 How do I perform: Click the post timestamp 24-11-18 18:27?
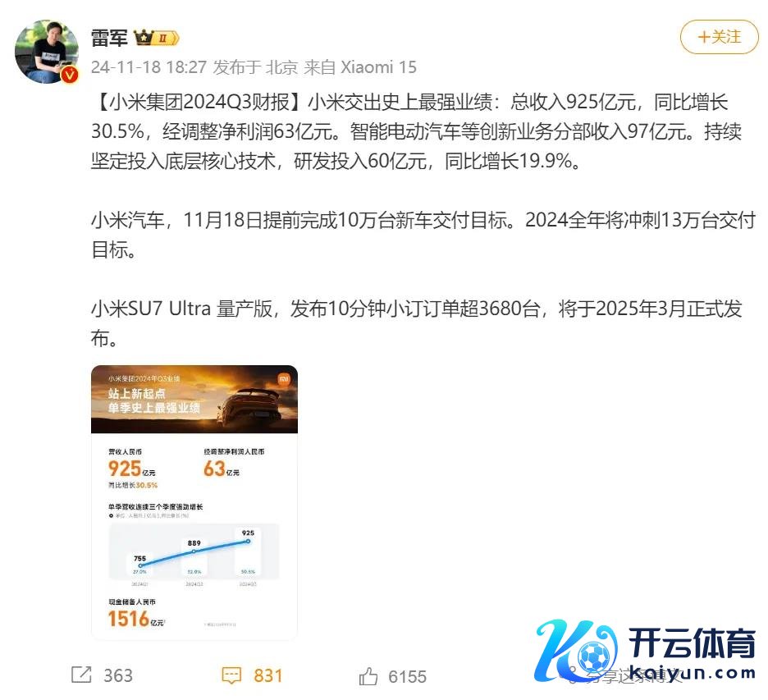coord(149,67)
